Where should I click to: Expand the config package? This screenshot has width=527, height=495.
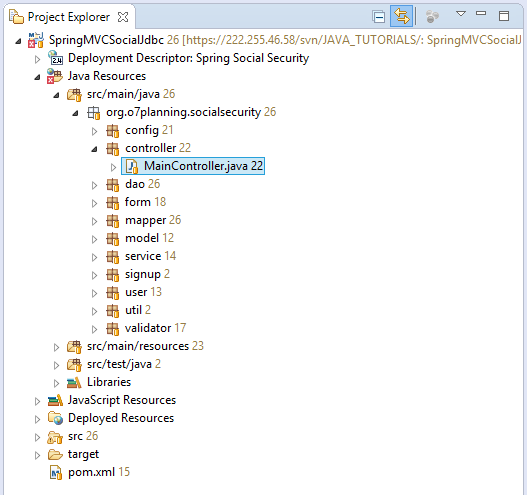click(94, 131)
